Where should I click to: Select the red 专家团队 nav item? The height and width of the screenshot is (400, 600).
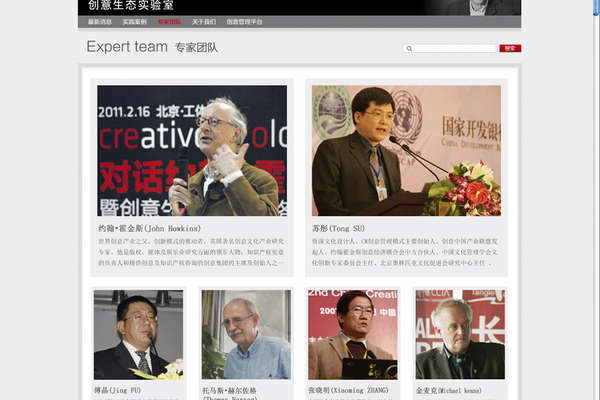click(x=169, y=22)
